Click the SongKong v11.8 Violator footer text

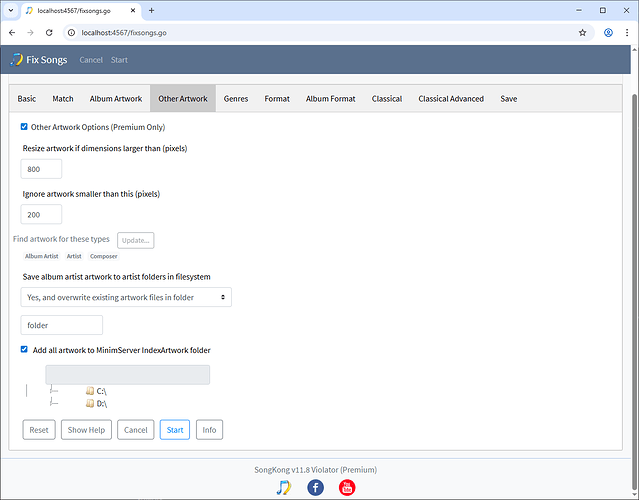pos(315,469)
